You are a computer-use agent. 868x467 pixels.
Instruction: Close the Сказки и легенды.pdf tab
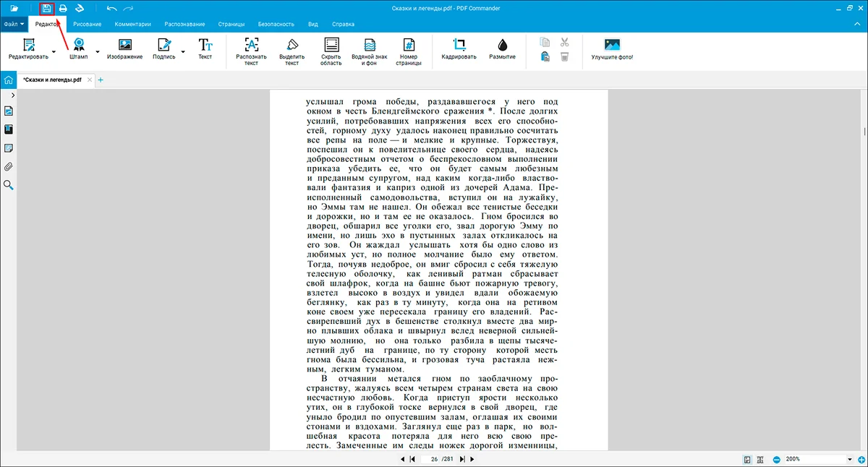[90, 80]
